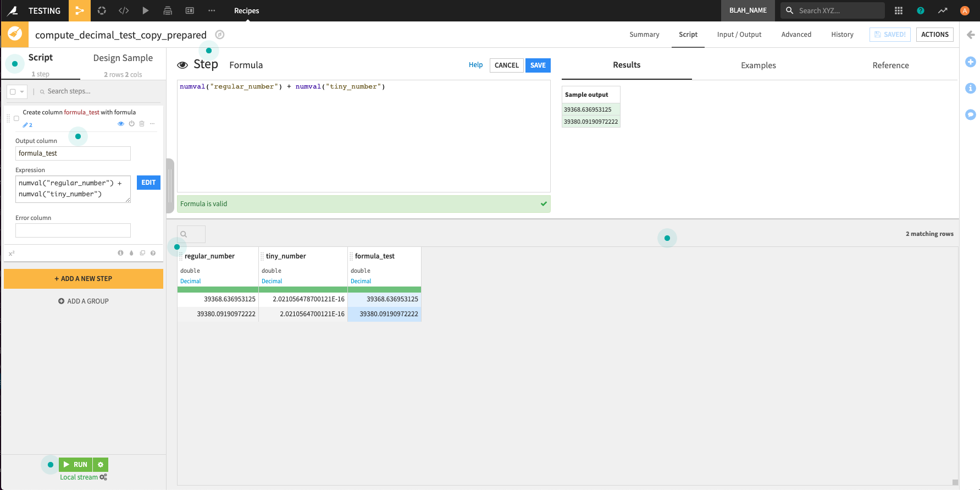Viewport: 980px width, 490px height.
Task: Switch to the Design Sample tab
Action: coord(123,58)
